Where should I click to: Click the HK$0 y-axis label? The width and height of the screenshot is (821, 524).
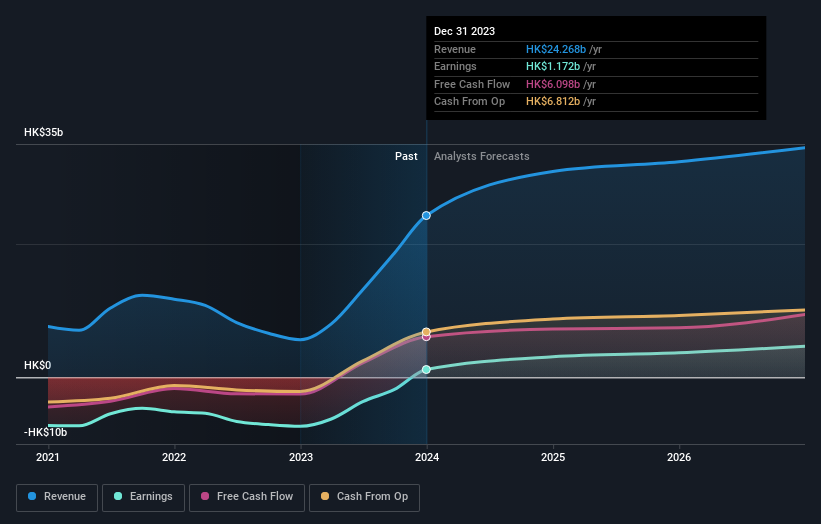coord(38,365)
